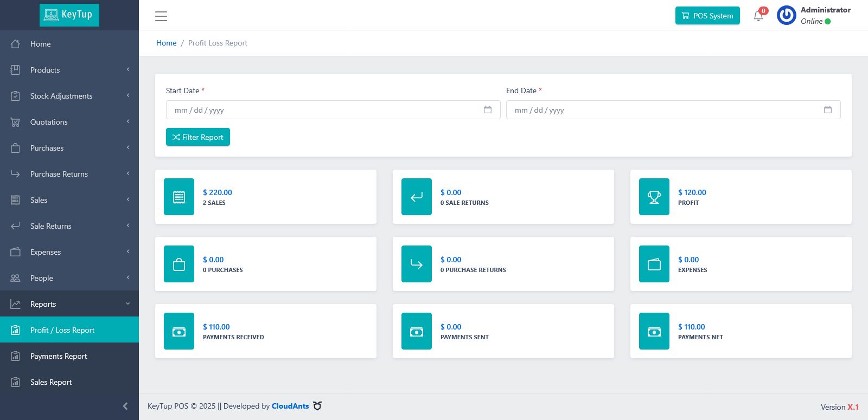
Task: Click the trophy Profit icon tile
Action: [x=654, y=197]
